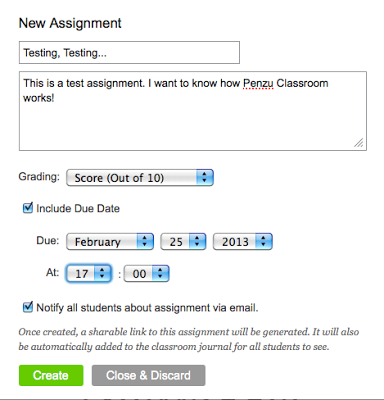384x400 pixels.
Task: Uncheck the Include Due Date checkbox
Action: [x=28, y=208]
